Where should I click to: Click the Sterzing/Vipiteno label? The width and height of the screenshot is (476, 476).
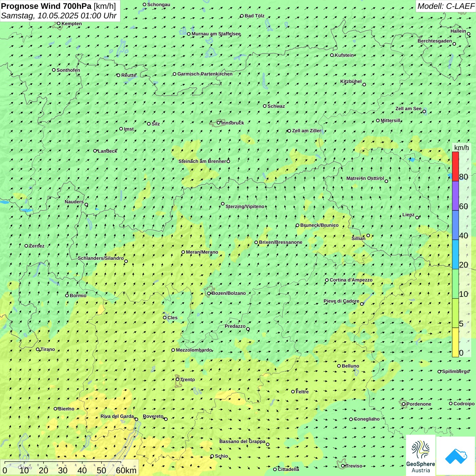[x=245, y=206]
